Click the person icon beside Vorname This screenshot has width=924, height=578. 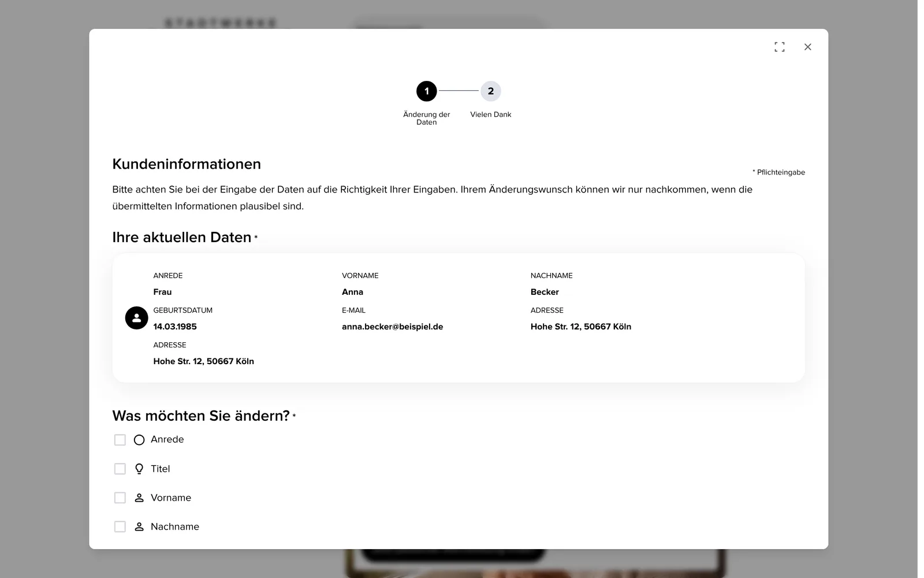tap(139, 498)
